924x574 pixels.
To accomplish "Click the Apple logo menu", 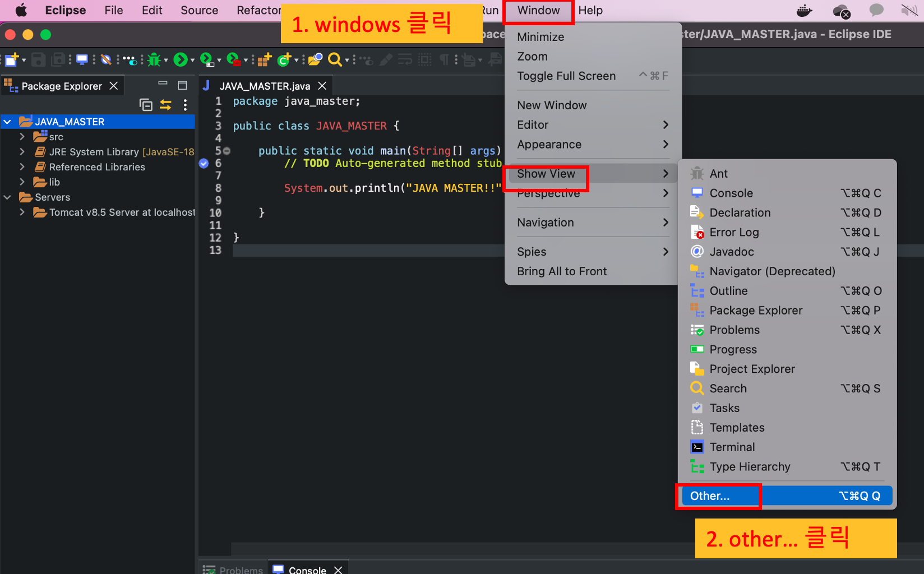I will click(x=21, y=11).
